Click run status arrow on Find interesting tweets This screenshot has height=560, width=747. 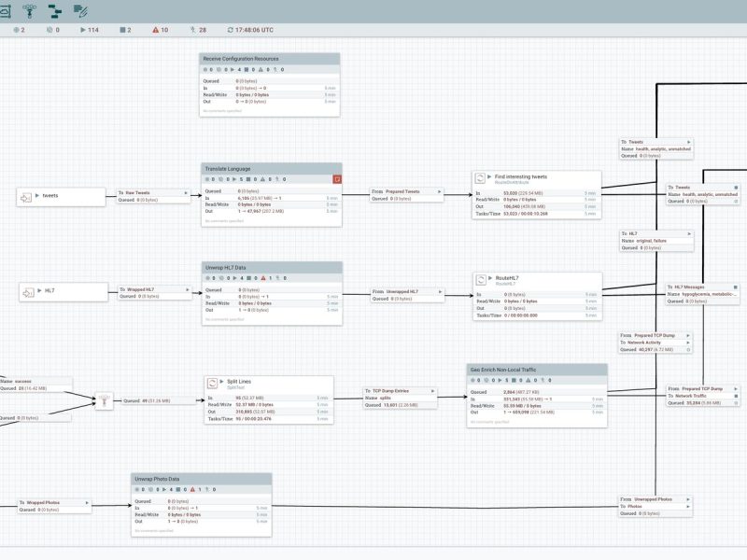pyautogui.click(x=489, y=176)
